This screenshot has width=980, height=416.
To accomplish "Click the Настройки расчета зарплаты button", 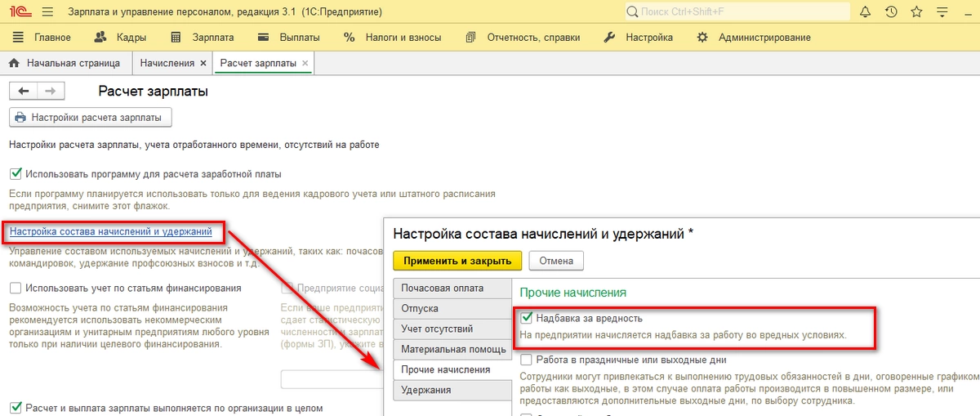I will (90, 118).
